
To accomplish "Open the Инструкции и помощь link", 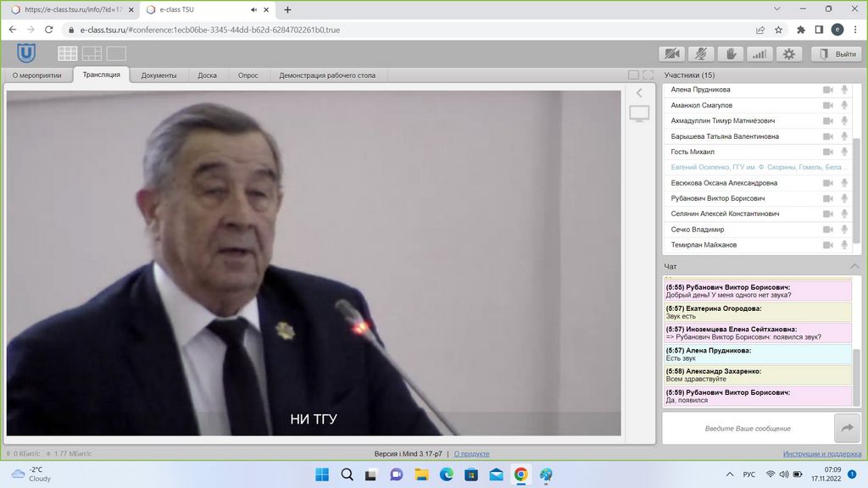I will [821, 453].
